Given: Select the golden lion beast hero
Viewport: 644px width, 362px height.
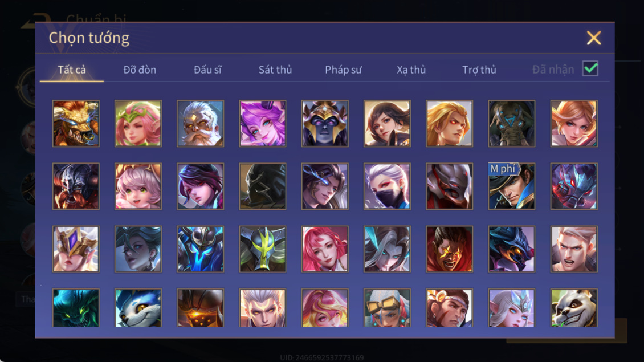Looking at the screenshot, I should pos(76,124).
